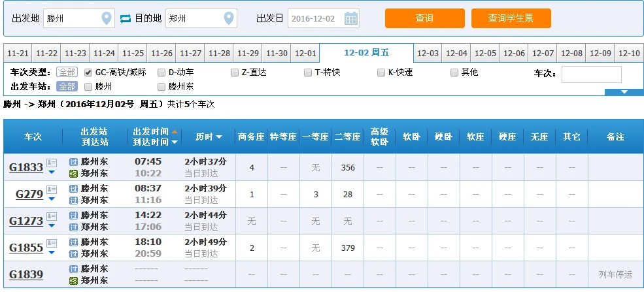Open the ID card icon for G1273
Viewport: 644px width, 292px height.
(x=52, y=216)
